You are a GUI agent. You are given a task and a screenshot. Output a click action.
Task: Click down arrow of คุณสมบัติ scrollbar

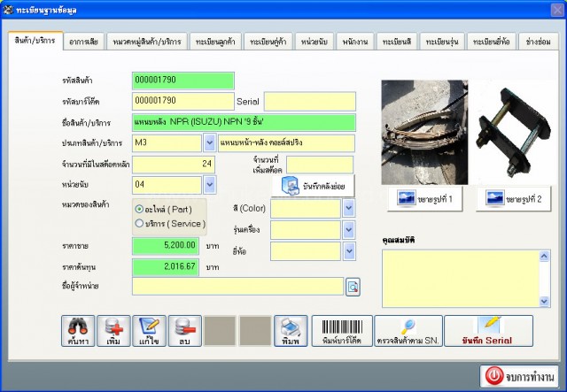point(544,301)
